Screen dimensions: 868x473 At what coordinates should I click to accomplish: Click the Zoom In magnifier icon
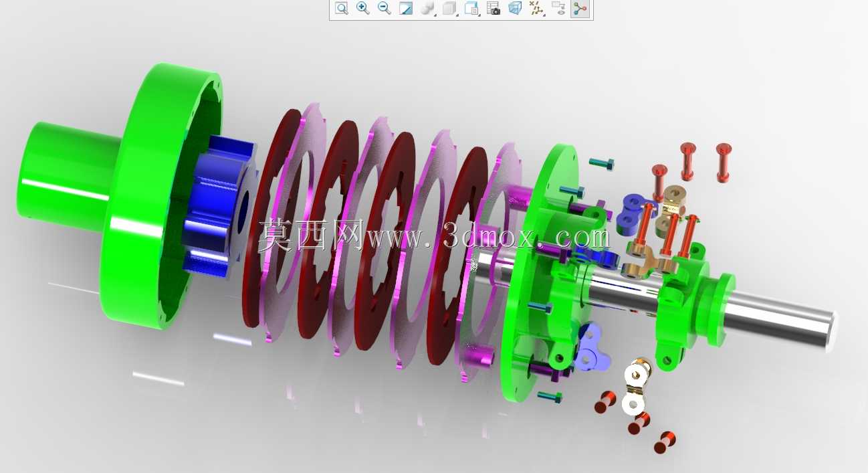(362, 9)
